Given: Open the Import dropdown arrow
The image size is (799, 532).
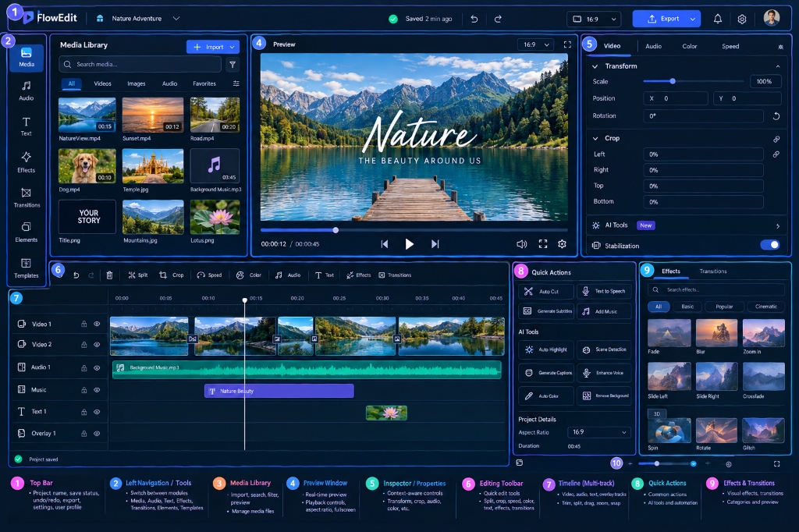Looking at the screenshot, I should [233, 47].
